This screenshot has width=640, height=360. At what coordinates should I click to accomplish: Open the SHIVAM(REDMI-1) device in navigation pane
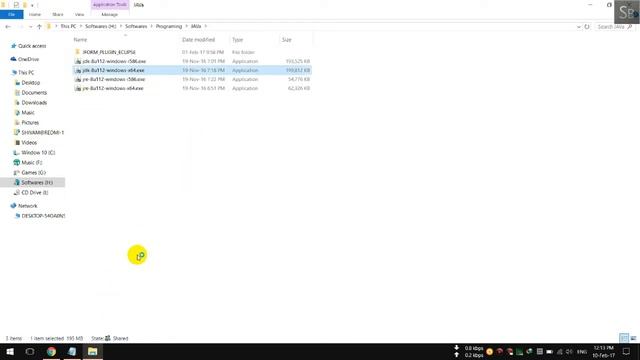pyautogui.click(x=42, y=133)
